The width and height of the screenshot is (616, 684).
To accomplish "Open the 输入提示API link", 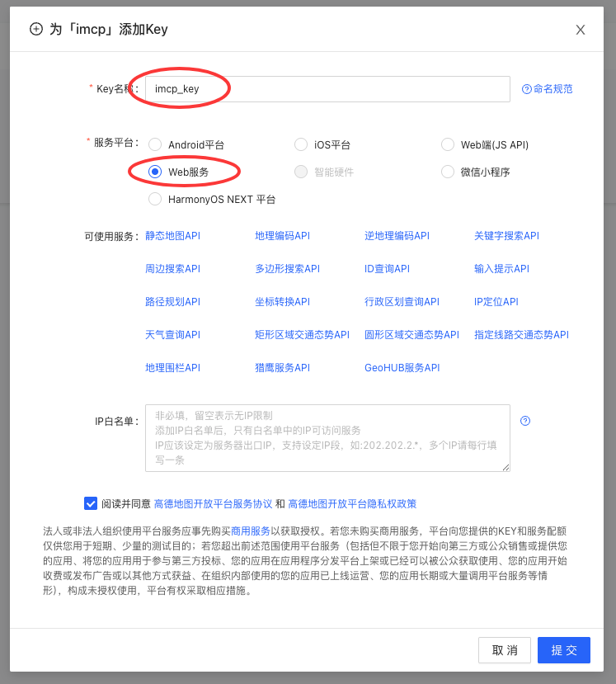I will coord(501,269).
